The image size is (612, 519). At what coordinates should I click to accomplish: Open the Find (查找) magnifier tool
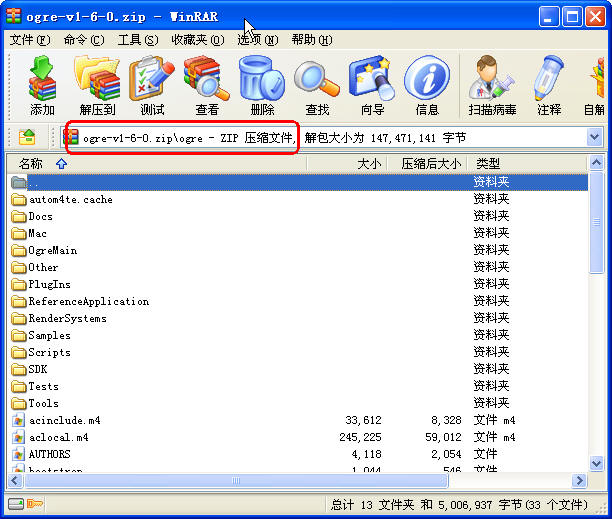(317, 80)
